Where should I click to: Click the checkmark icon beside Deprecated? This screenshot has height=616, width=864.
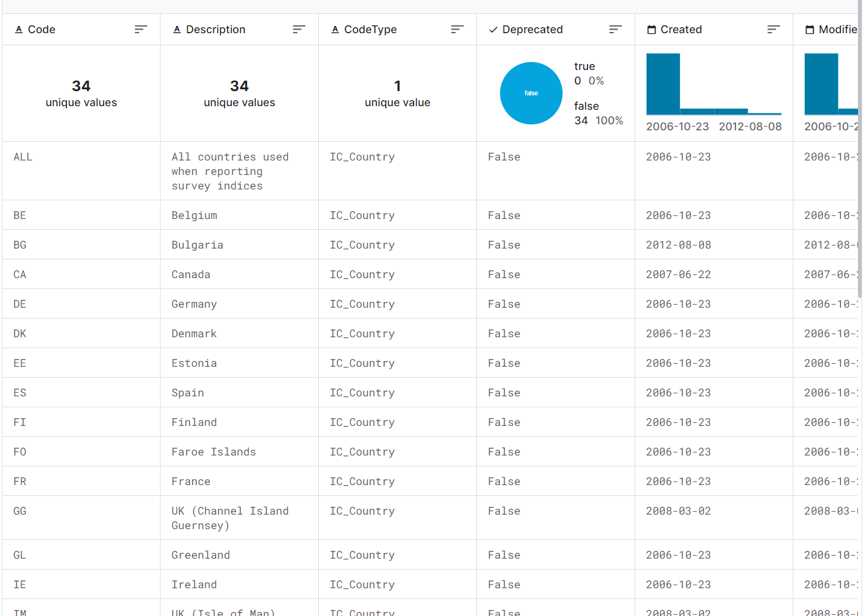click(493, 30)
